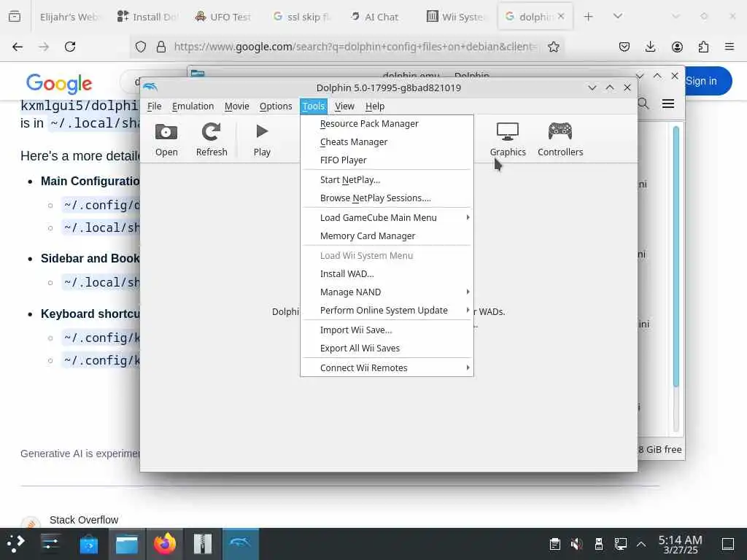Open the Movie menu

pos(237,106)
